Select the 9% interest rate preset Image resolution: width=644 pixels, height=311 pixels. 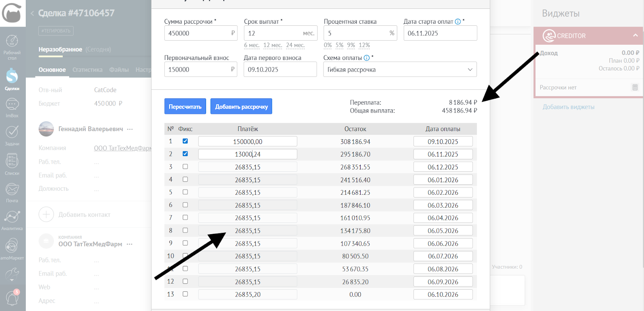(x=351, y=45)
